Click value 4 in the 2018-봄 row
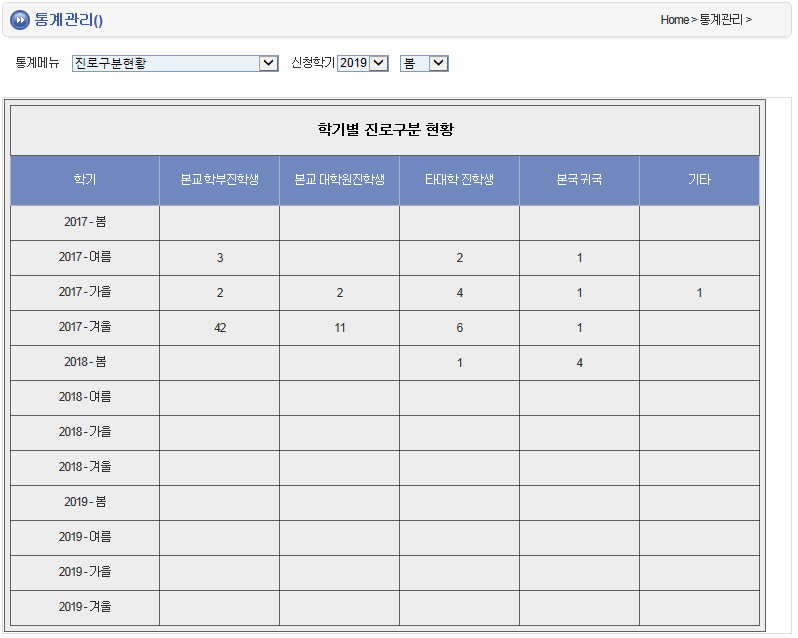 pyautogui.click(x=580, y=363)
